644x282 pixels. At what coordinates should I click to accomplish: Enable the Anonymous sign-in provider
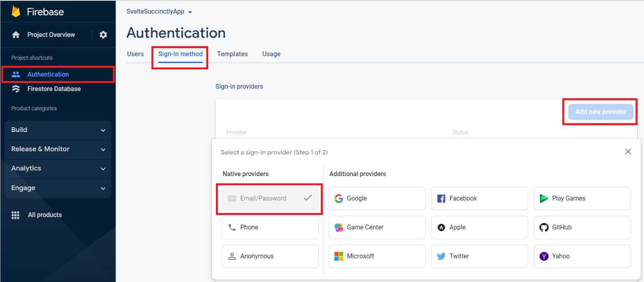[270, 256]
